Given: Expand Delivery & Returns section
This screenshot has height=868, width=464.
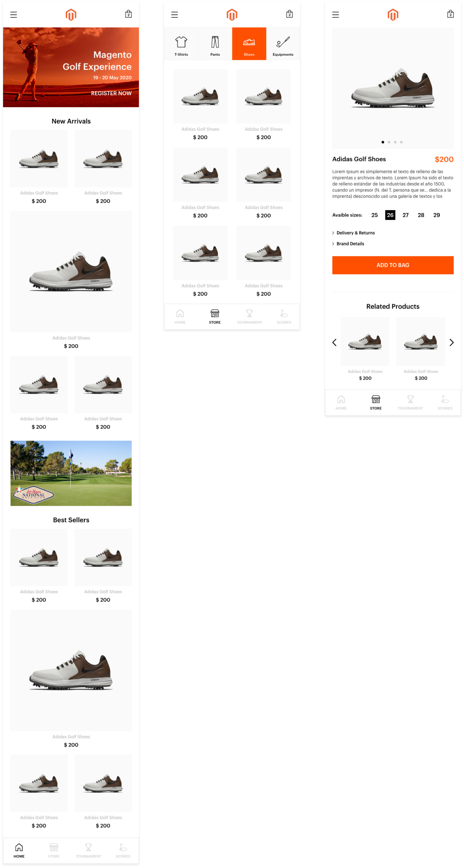Looking at the screenshot, I should [x=353, y=233].
